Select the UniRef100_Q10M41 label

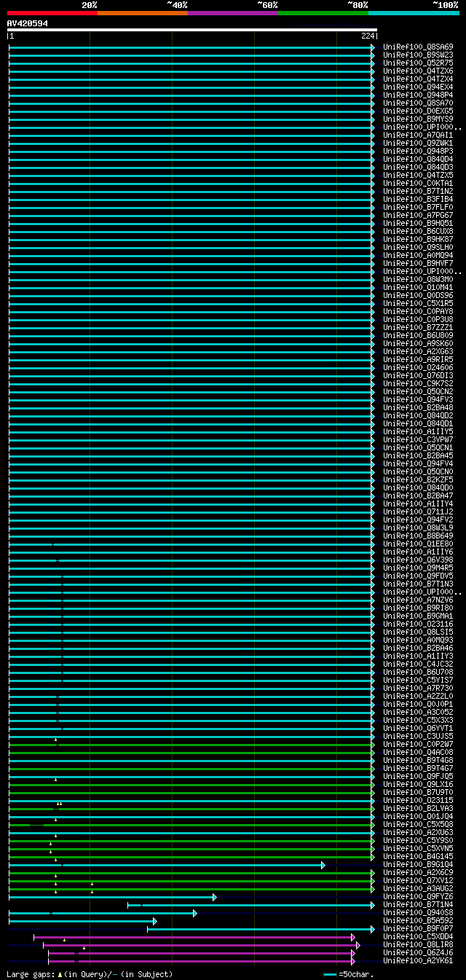coord(418,287)
